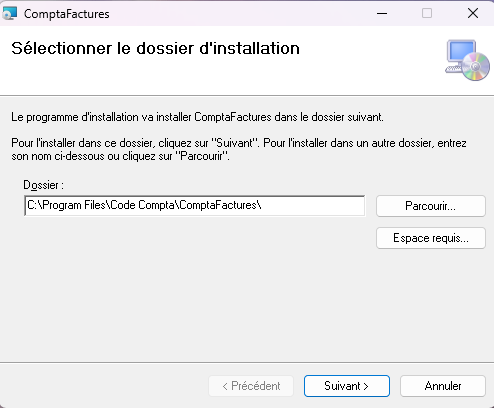The width and height of the screenshot is (494, 408).
Task: Open the Parcourir folder browser
Action: (431, 206)
